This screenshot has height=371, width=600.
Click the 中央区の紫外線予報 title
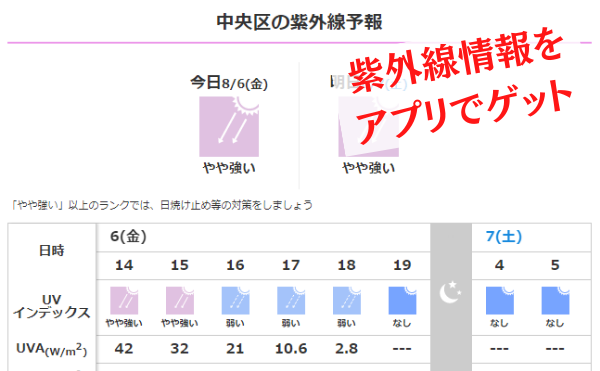tap(299, 22)
